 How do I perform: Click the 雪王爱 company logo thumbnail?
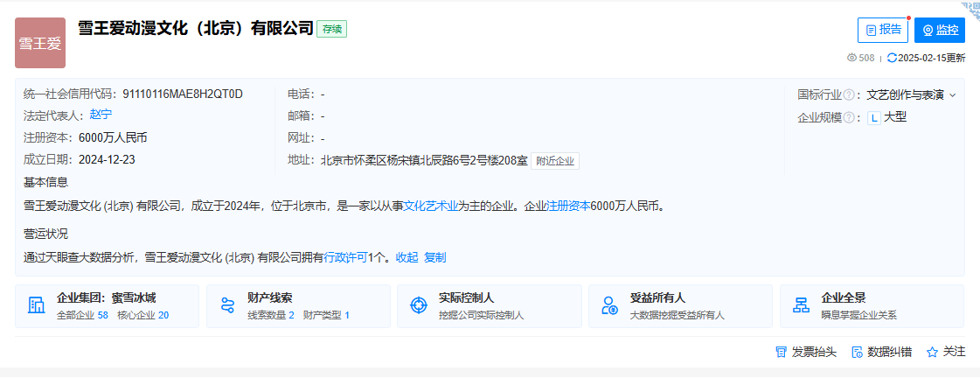click(40, 43)
